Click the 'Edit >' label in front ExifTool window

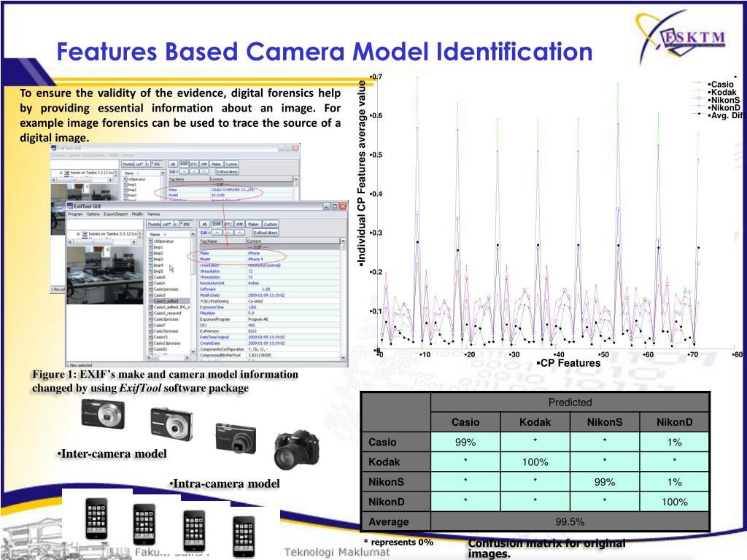tap(204, 233)
